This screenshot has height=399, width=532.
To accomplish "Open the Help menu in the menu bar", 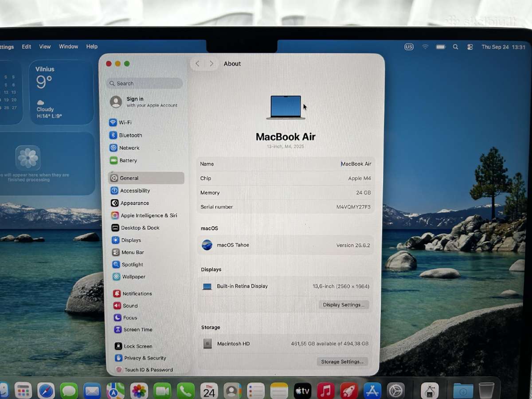I will click(92, 47).
